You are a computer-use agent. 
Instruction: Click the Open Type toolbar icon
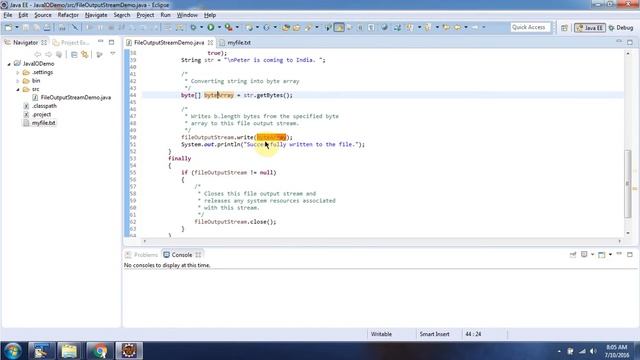(x=286, y=27)
